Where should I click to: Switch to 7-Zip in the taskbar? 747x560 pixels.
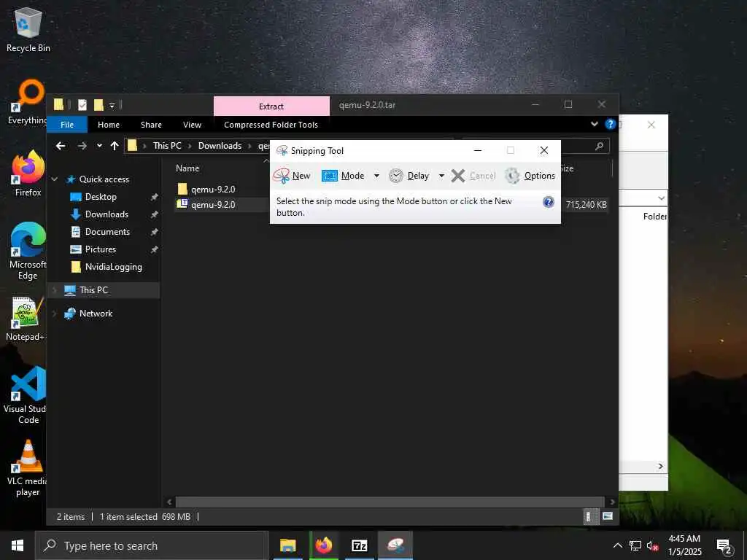point(359,545)
